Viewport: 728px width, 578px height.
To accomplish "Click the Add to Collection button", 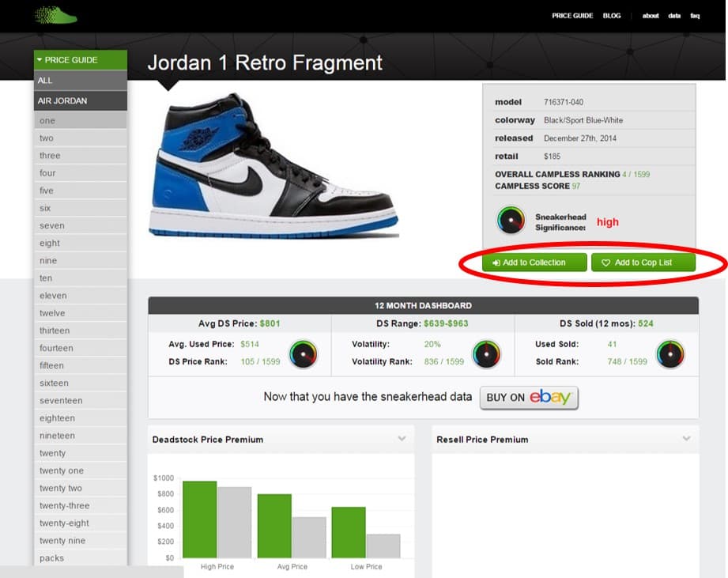I will point(534,263).
